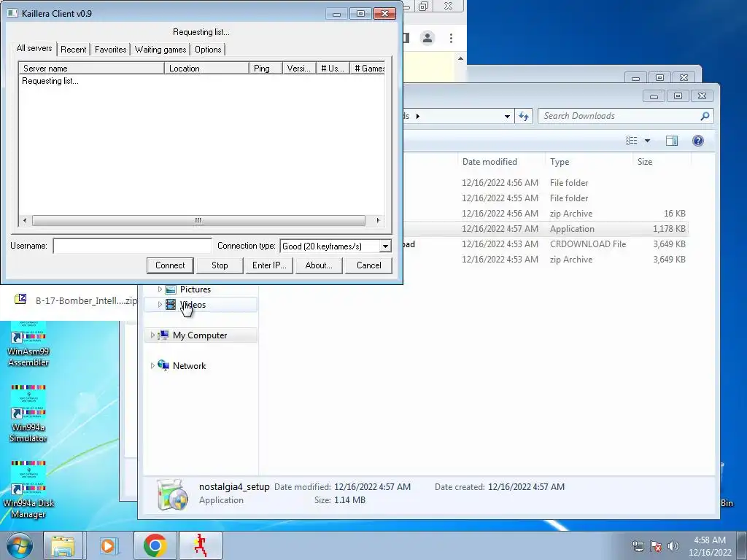Switch to the Recent tab in Kaillera
This screenshot has width=747, height=560.
point(74,49)
